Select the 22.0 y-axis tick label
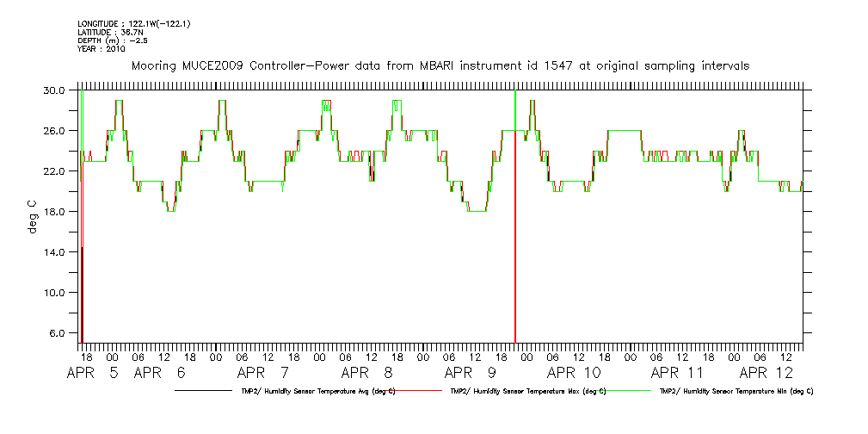The height and width of the screenshot is (434, 868). point(54,171)
